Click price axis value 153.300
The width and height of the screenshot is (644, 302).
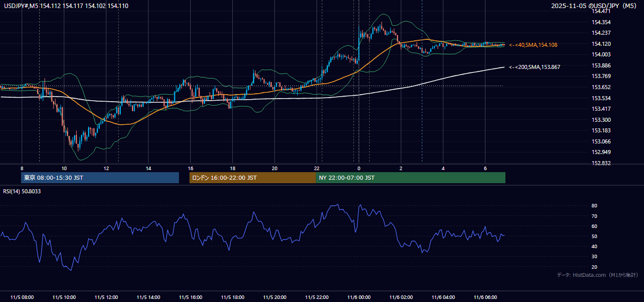601,120
